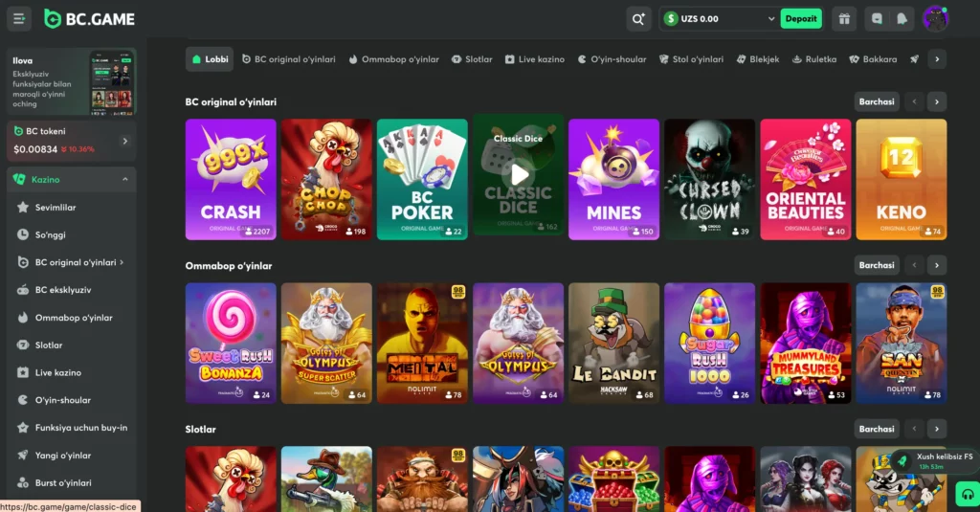Image resolution: width=980 pixels, height=512 pixels.
Task: Open the notifications bell icon
Action: click(x=902, y=19)
